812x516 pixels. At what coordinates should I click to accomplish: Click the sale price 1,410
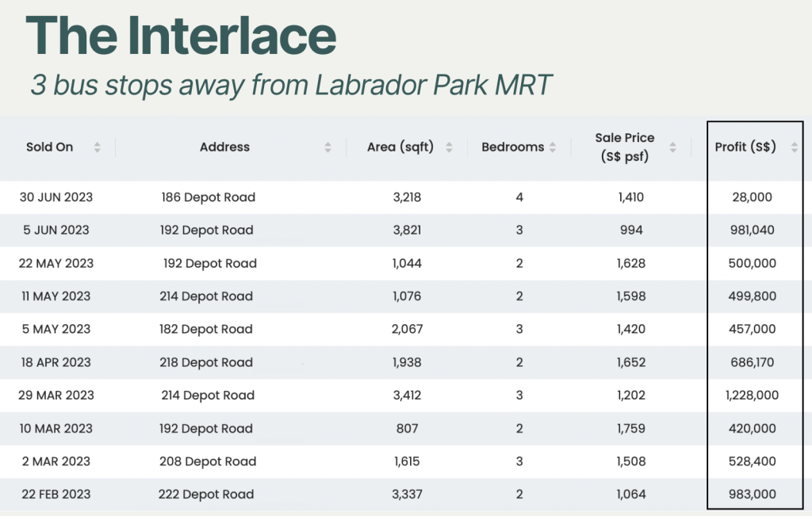pos(631,197)
